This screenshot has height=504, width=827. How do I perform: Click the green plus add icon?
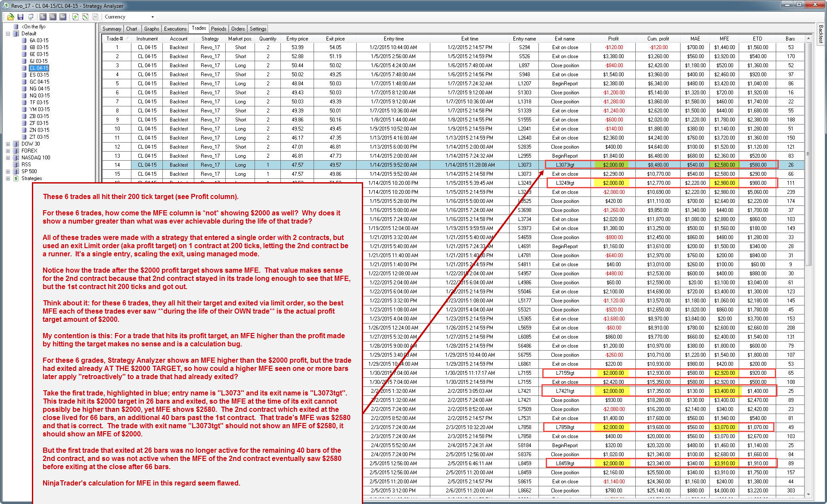click(75, 17)
